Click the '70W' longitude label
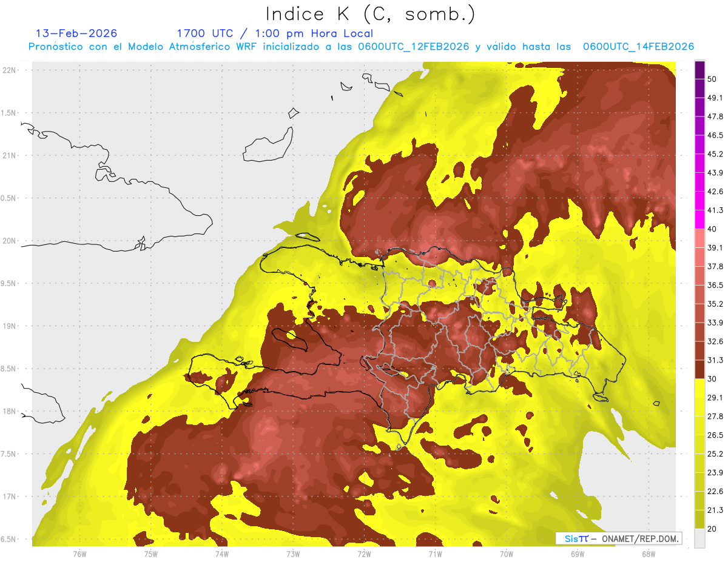The image size is (728, 562). [507, 554]
